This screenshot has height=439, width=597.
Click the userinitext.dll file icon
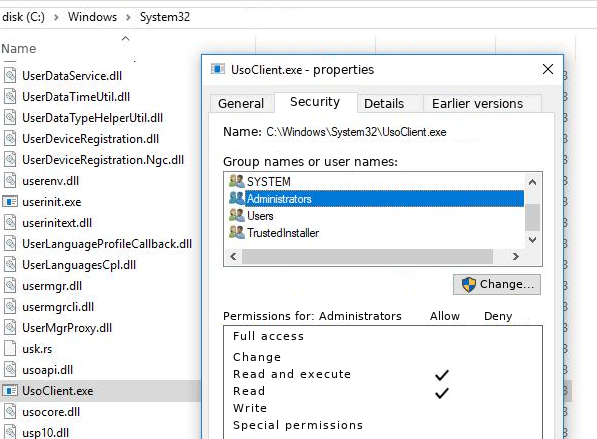(10, 223)
